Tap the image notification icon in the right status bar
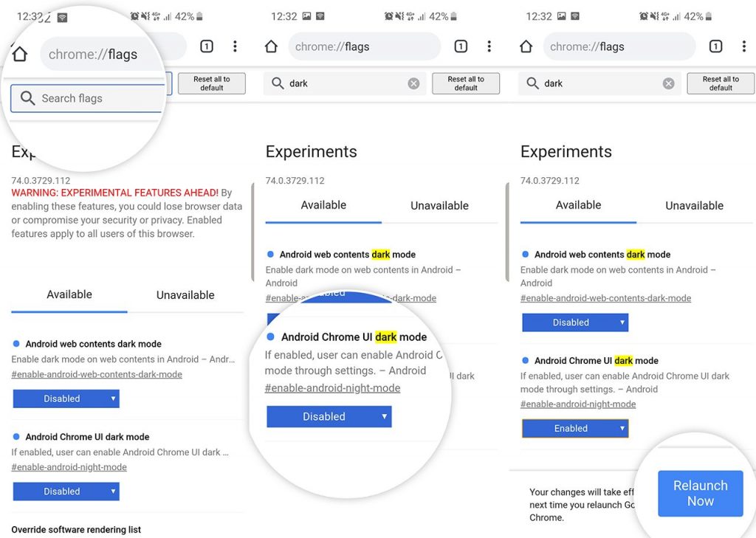Viewport: 756px width, 538px height. pos(561,16)
